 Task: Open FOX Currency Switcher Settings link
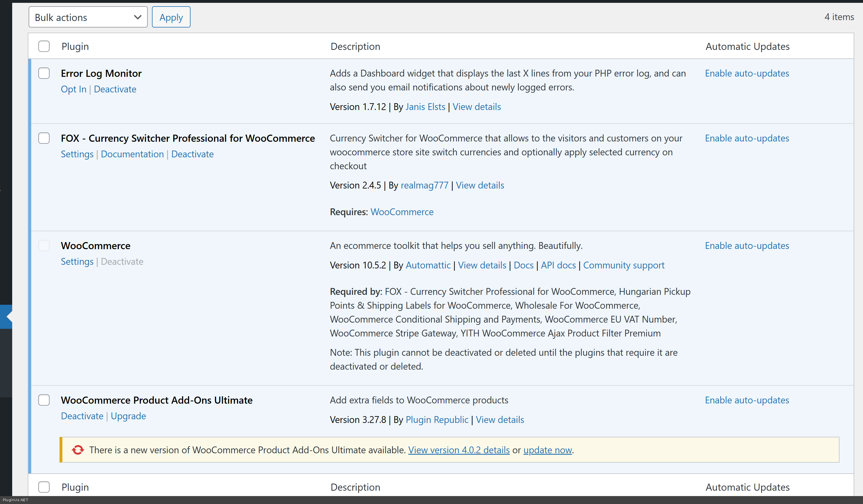click(77, 154)
